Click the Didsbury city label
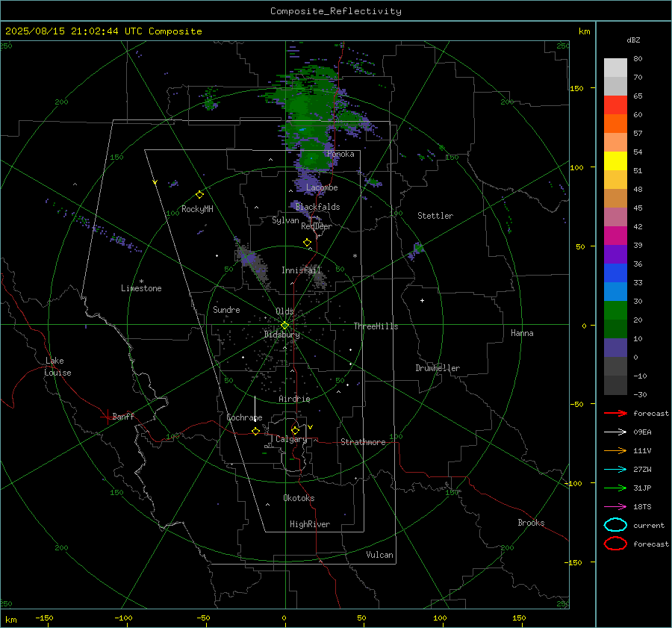Image resolution: width=672 pixels, height=628 pixels. 281,335
